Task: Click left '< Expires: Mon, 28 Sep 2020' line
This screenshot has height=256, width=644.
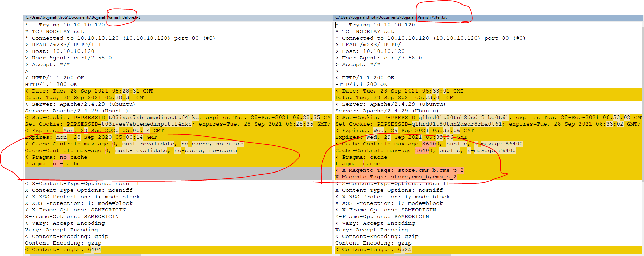Action: pyautogui.click(x=178, y=131)
